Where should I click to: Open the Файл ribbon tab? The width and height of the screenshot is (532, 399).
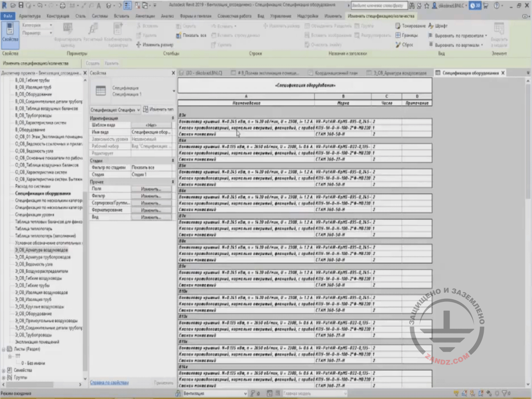[x=8, y=16]
